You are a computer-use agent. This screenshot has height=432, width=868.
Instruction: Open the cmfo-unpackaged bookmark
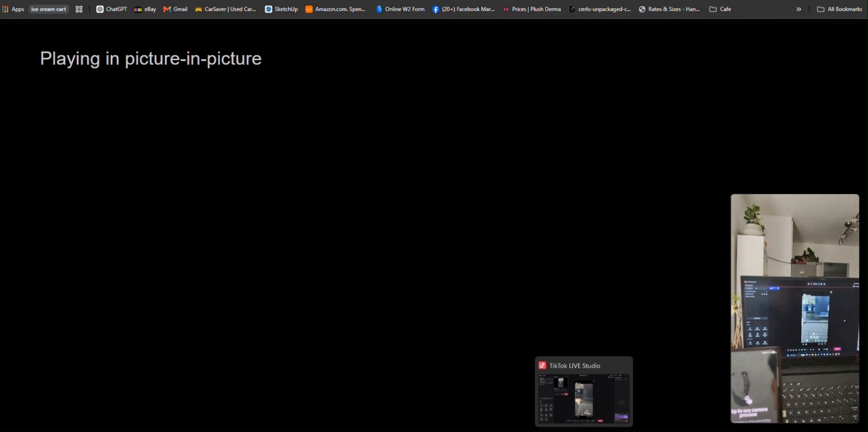click(600, 9)
